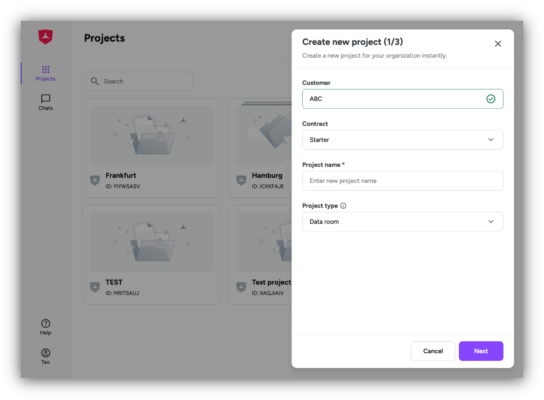The image size is (544, 400).
Task: Open the Hamburg project thumbnail
Action: click(264, 135)
